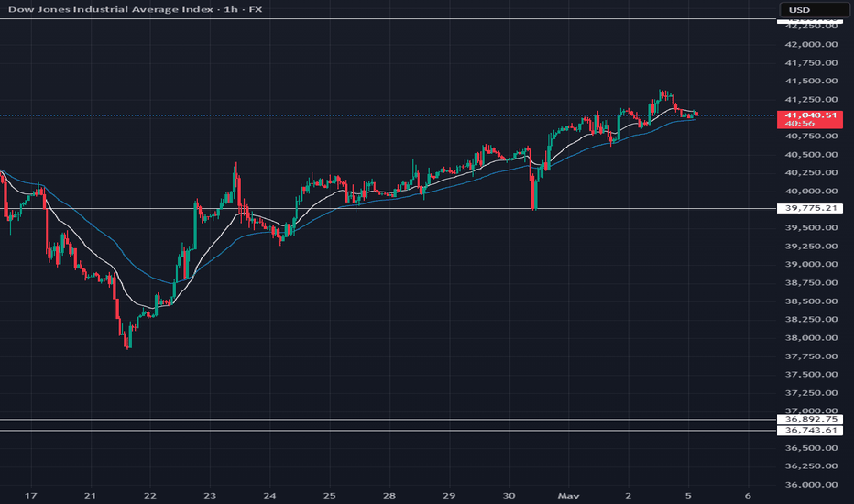Click the 29 date label on time axis
Viewport: 854px width, 504px height.
pyautogui.click(x=449, y=495)
